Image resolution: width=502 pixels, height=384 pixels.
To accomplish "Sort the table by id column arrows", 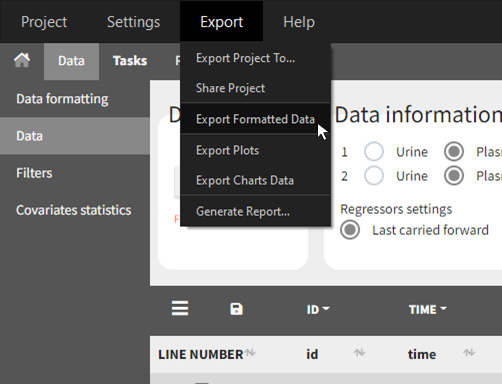I will (x=359, y=352).
